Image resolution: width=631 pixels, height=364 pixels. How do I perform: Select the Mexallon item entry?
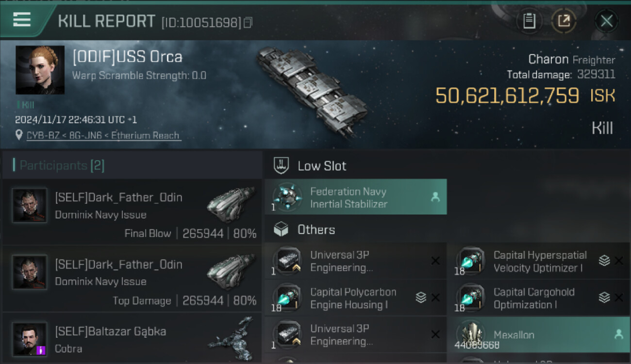538,334
